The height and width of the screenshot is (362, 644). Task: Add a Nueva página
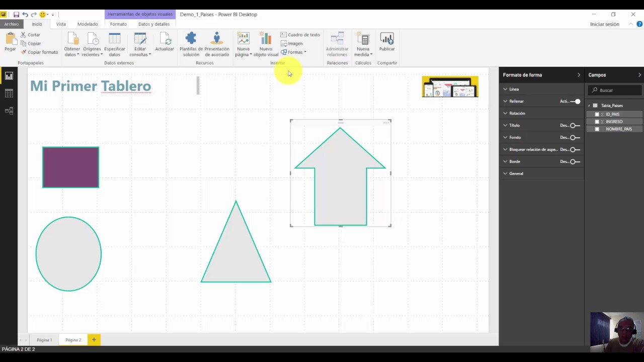(243, 45)
